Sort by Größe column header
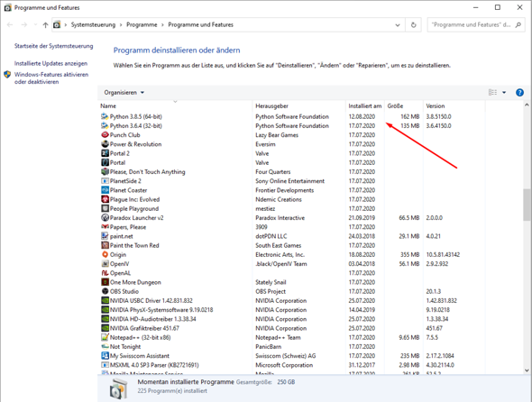Screen dimensions: 532x402 [x=404, y=105]
